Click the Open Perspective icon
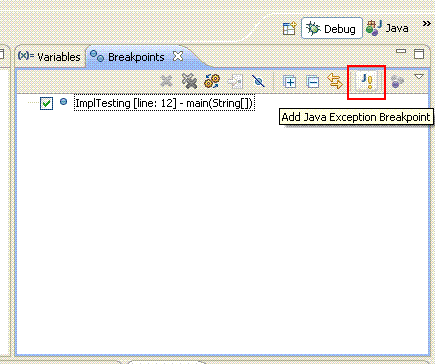Image resolution: width=435 pixels, height=364 pixels. tap(289, 29)
